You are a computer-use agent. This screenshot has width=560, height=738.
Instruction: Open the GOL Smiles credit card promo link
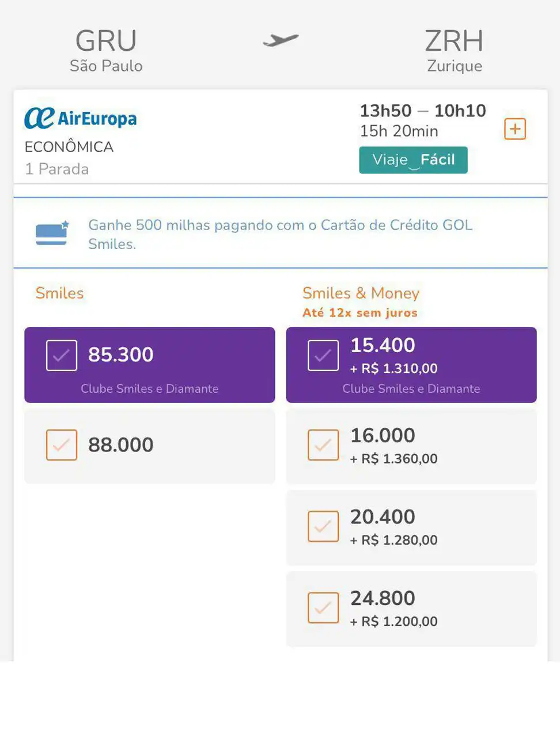(x=280, y=234)
